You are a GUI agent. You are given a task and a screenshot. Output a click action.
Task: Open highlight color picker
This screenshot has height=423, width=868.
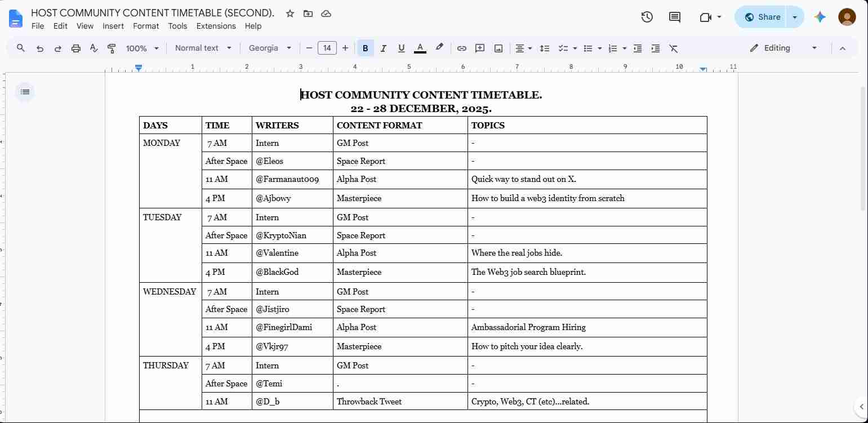click(x=439, y=48)
